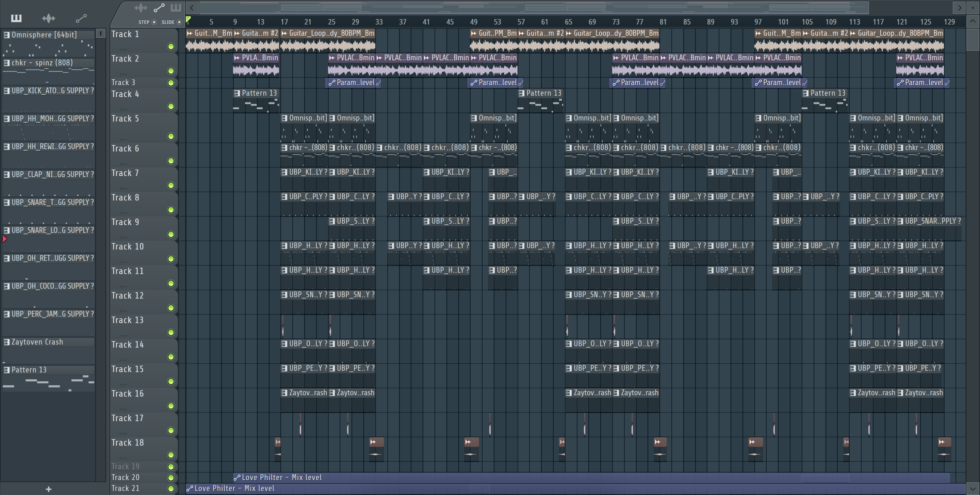Image resolution: width=980 pixels, height=495 pixels.
Task: Filter picker panel by audio clips
Action: click(x=48, y=18)
